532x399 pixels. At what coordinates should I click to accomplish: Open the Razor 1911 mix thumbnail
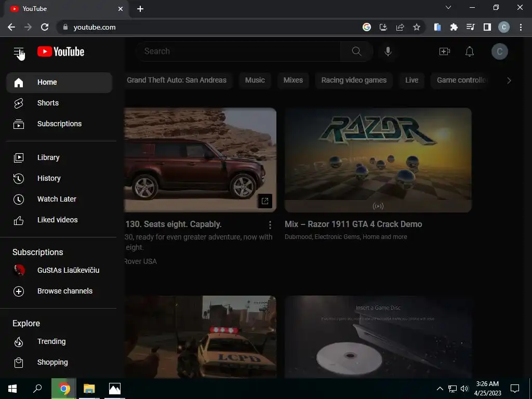tap(378, 160)
